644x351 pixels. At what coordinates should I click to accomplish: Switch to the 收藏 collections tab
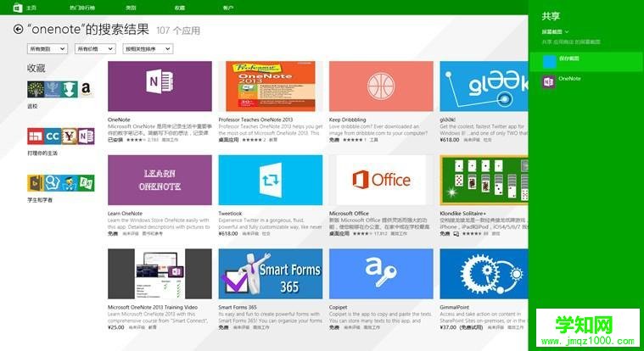coord(180,8)
